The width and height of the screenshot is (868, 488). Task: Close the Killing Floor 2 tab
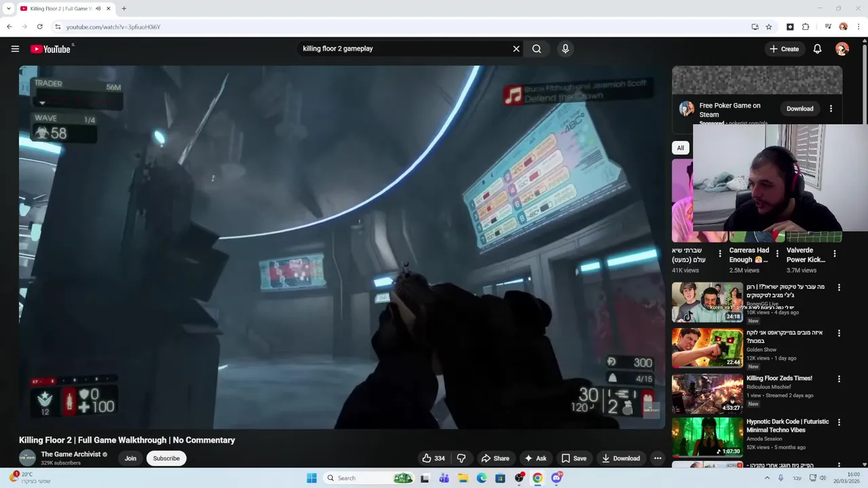pyautogui.click(x=108, y=9)
